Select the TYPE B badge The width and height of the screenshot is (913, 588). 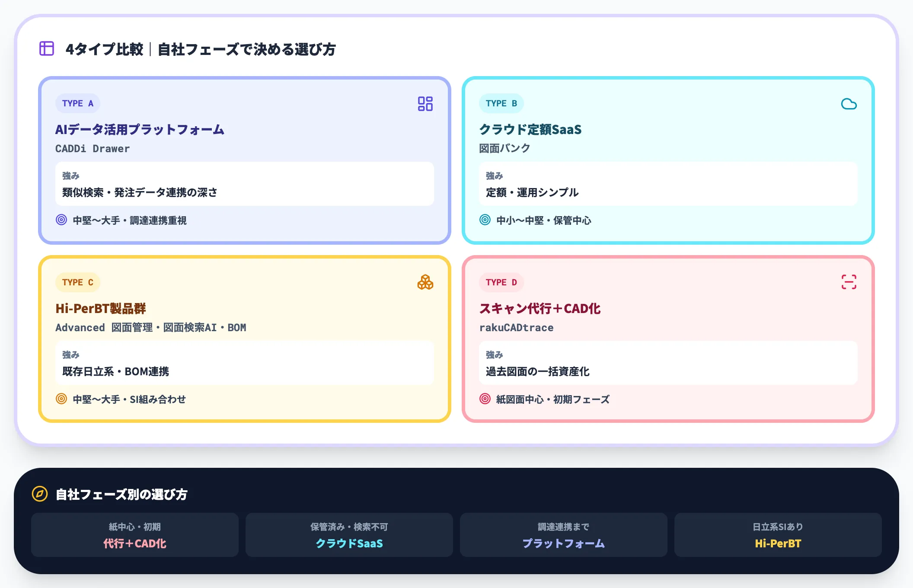[501, 103]
